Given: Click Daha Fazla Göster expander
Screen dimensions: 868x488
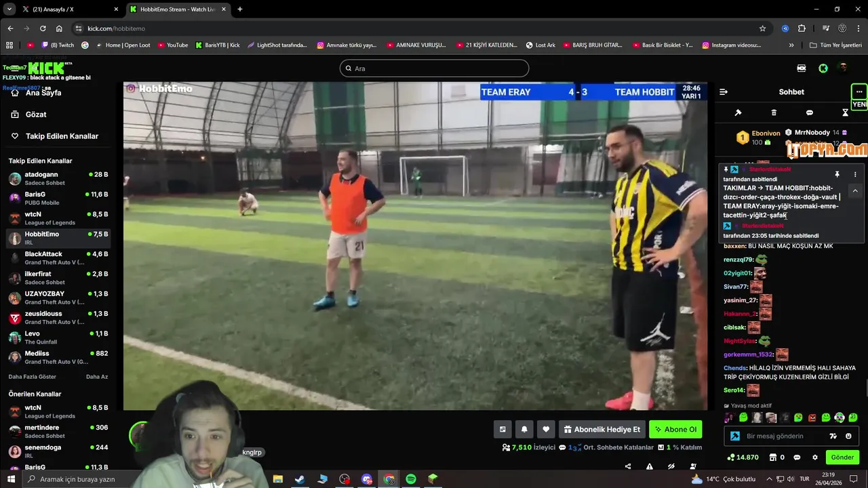Looking at the screenshot, I should 33,377.
